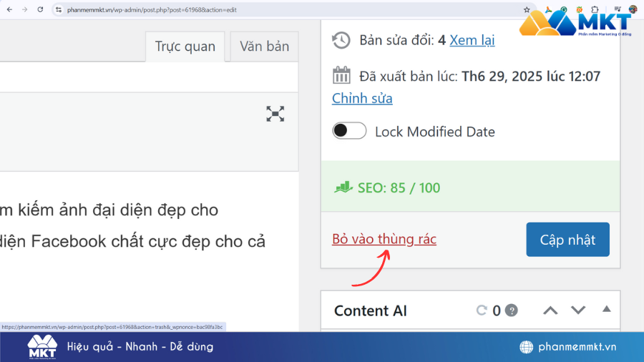Click the Cập nhật update button
Image resolution: width=644 pixels, height=362 pixels.
(567, 240)
